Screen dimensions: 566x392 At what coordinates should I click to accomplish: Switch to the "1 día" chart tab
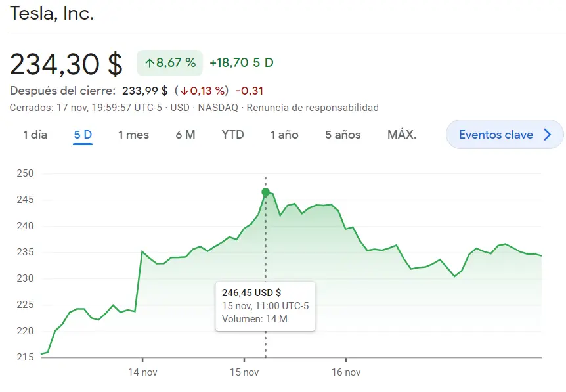click(35, 134)
